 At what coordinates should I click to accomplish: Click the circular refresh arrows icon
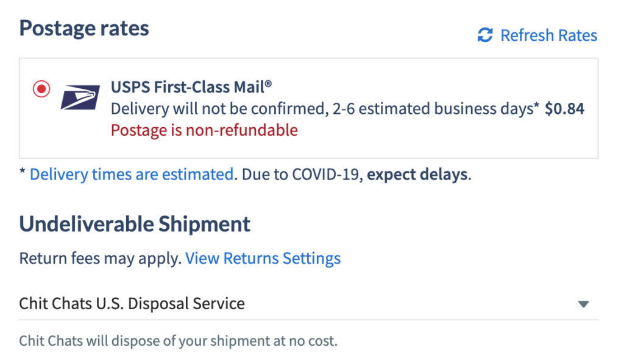[x=485, y=35]
